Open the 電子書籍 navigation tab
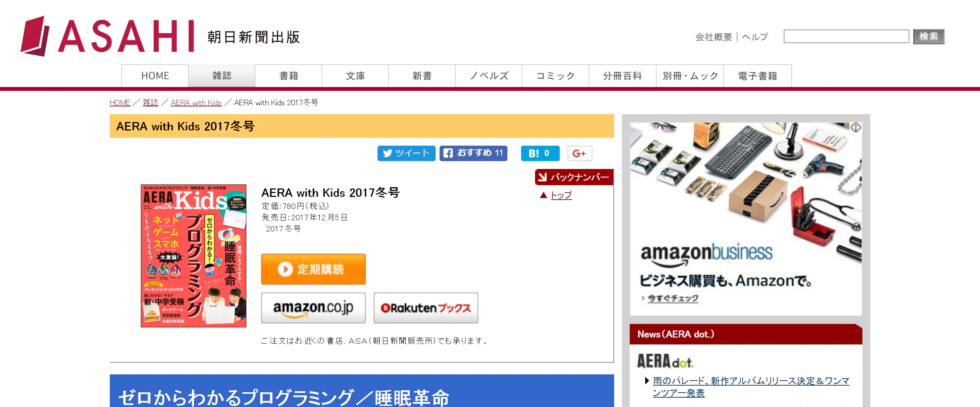Viewport: 980px width, 407px height. pyautogui.click(x=758, y=76)
